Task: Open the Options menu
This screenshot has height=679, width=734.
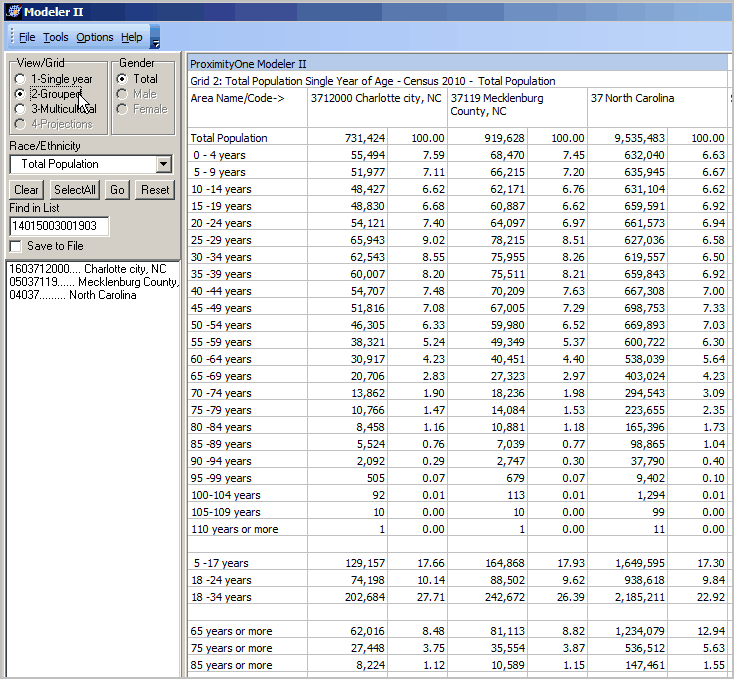Action: [95, 37]
